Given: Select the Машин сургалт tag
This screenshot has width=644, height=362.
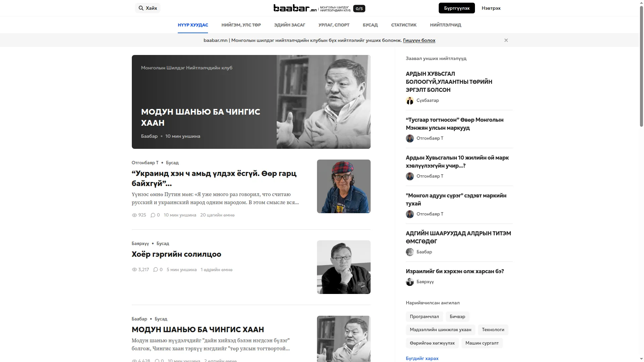Looking at the screenshot, I should click(482, 343).
